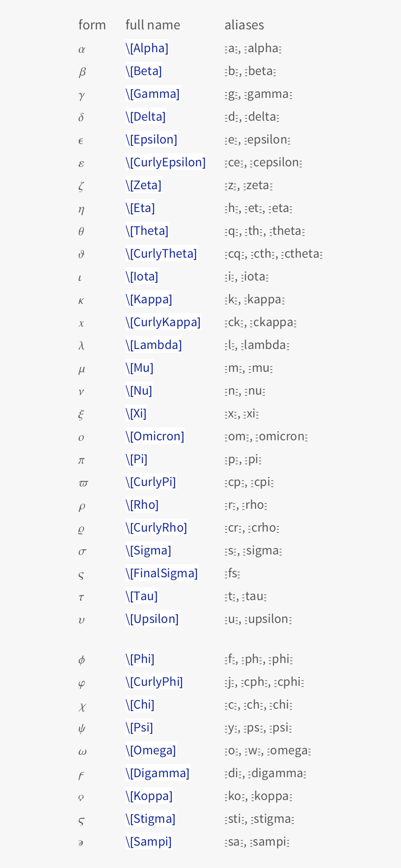Click the \[CurlyEpsilon] link
Screen dimensions: 401x868
166,162
